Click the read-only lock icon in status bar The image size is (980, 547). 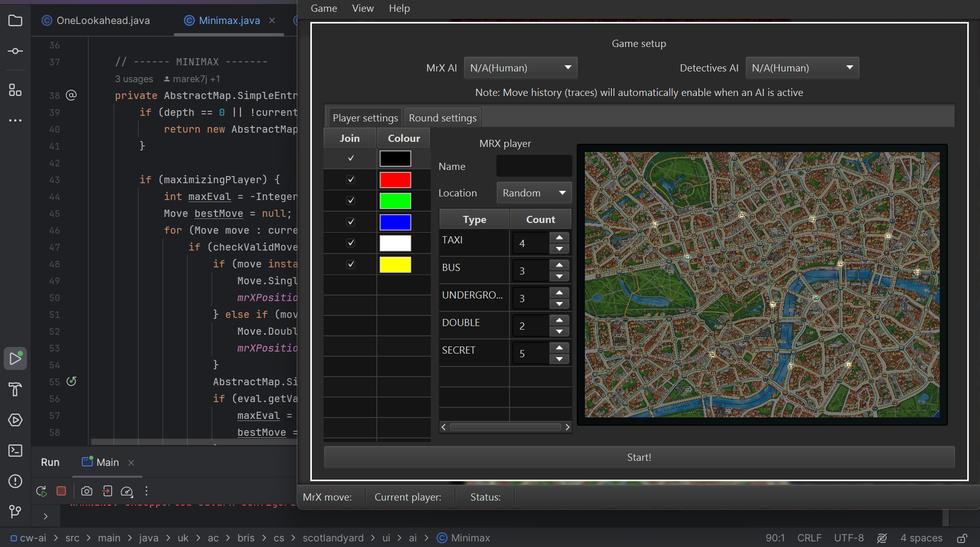coord(962,538)
